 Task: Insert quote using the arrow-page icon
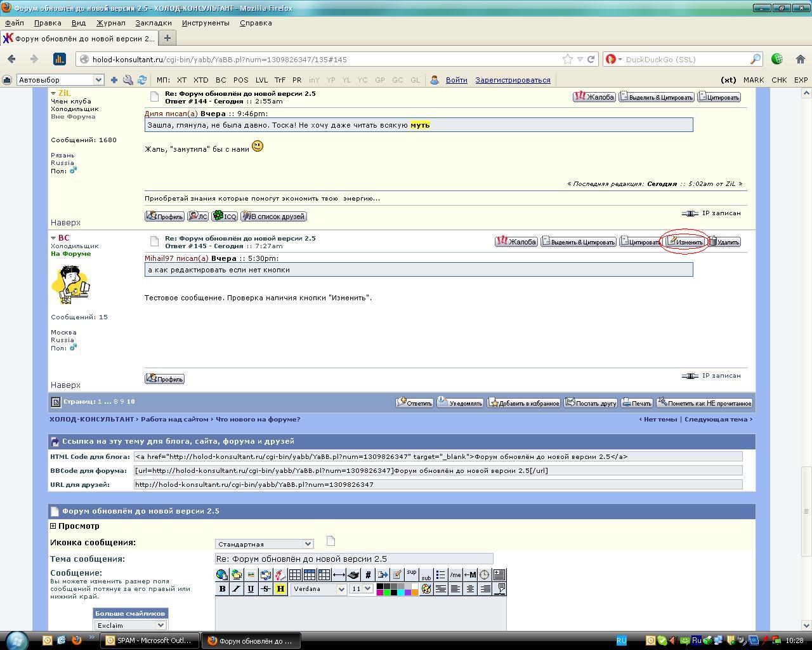point(383,574)
